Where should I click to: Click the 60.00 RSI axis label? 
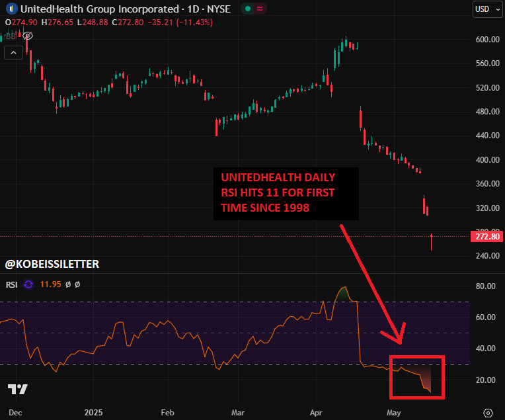click(486, 317)
